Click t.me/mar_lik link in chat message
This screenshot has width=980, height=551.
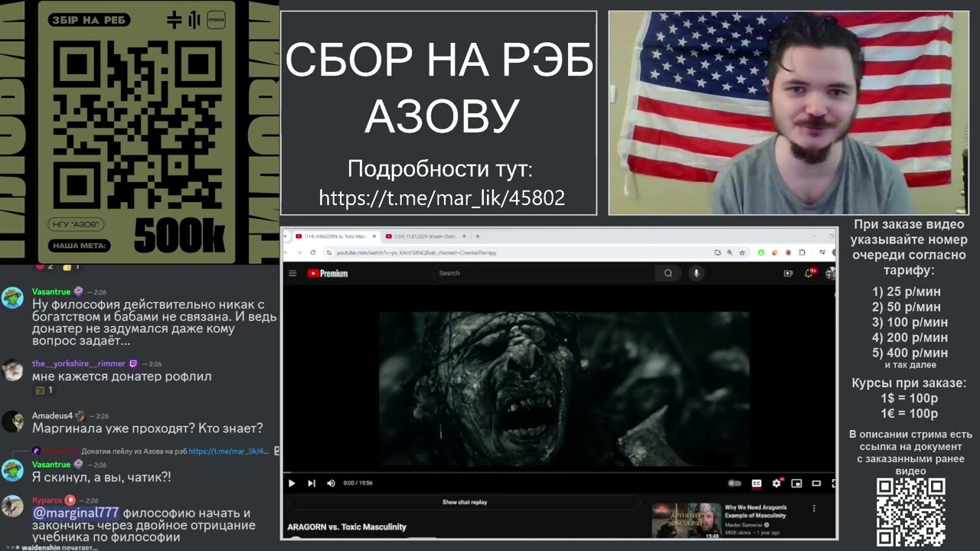point(229,452)
